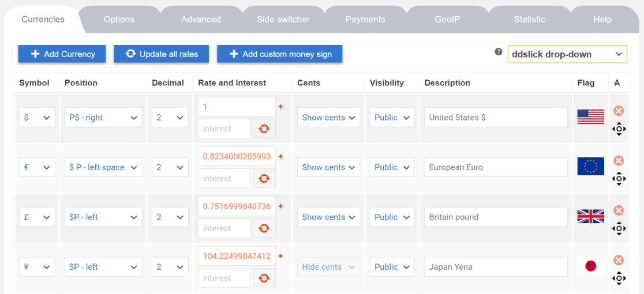Remove the Japan Yena currency row
The image size is (644, 294).
[x=619, y=260]
